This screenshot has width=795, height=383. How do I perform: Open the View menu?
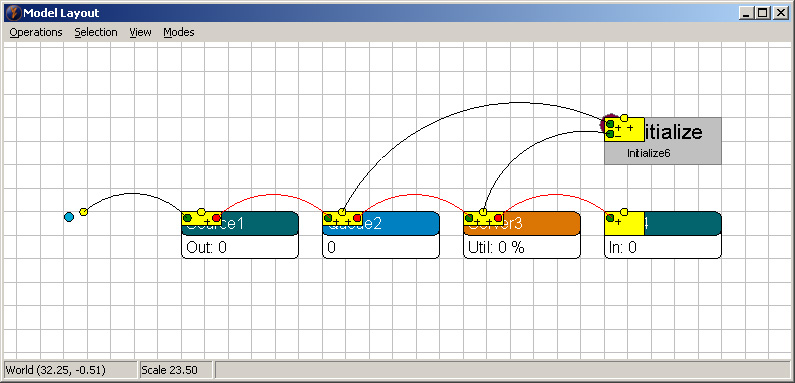140,32
